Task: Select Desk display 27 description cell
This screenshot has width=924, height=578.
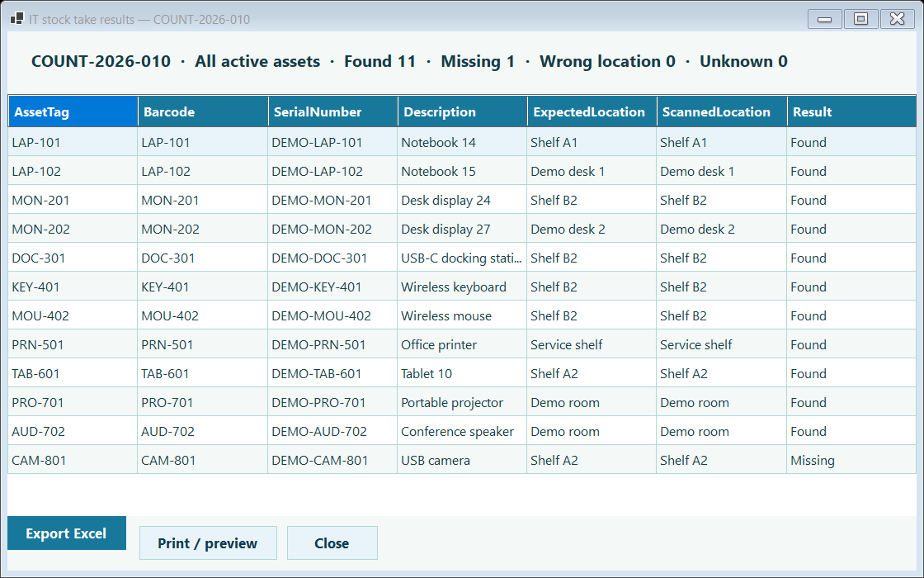Action: (x=462, y=229)
